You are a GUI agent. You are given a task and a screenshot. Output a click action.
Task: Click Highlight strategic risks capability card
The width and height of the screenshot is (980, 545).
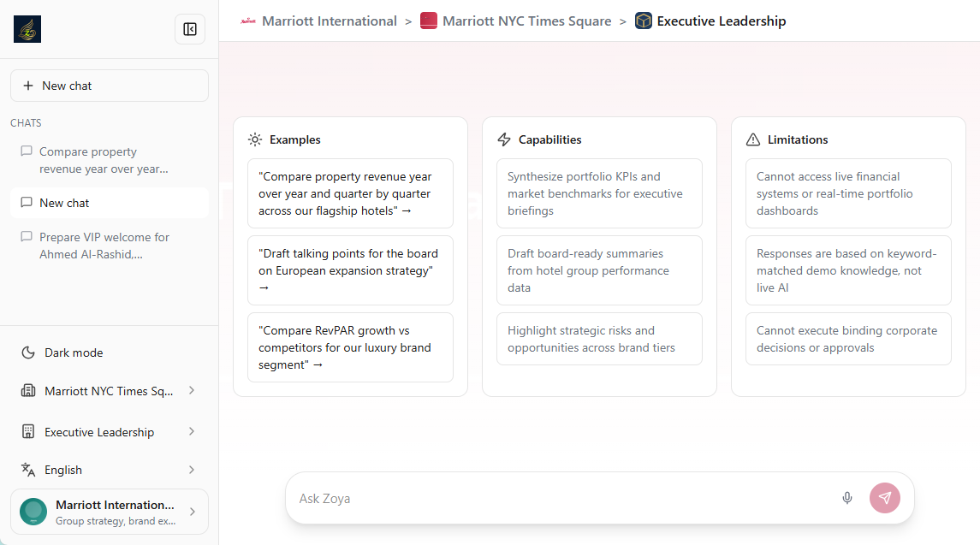[x=599, y=339]
